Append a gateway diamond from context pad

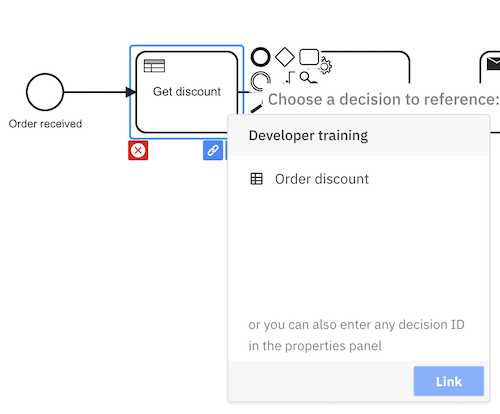(x=285, y=57)
